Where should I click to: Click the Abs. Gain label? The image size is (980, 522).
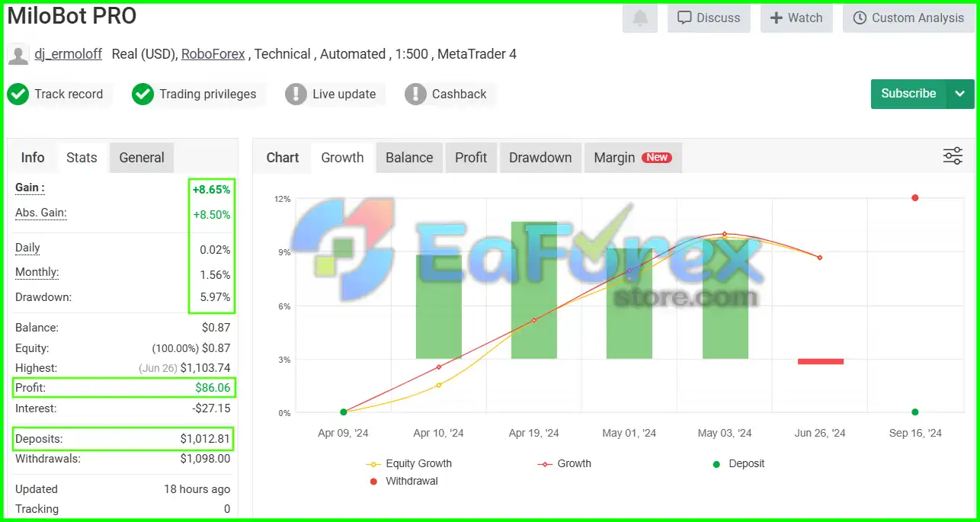41,213
